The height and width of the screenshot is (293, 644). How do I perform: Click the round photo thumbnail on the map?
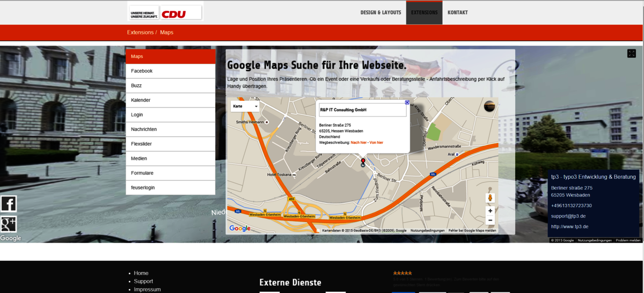tap(489, 106)
